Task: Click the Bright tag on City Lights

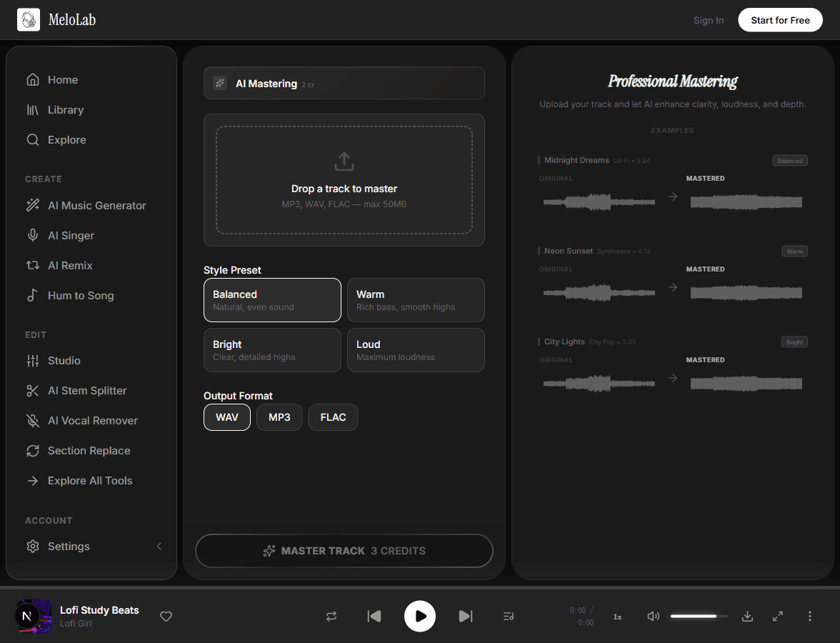Action: click(x=794, y=342)
